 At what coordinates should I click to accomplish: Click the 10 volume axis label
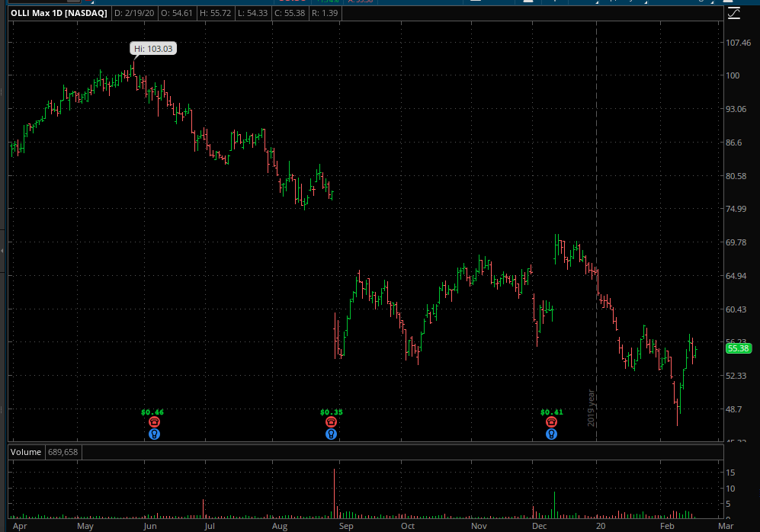tap(730, 489)
